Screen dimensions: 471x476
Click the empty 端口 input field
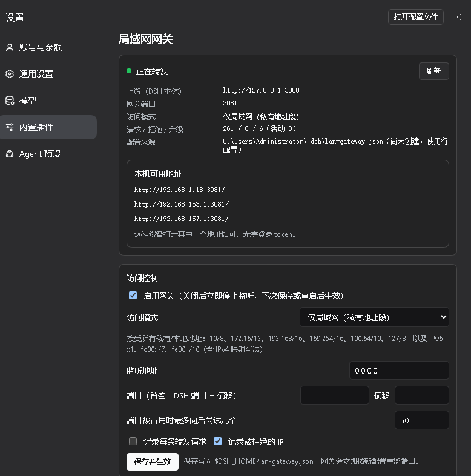point(334,395)
